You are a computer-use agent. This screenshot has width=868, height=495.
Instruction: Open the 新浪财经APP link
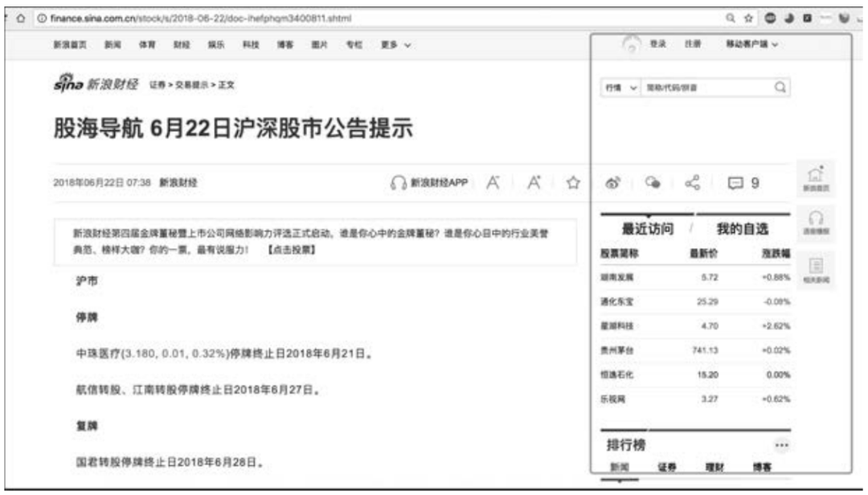pos(439,182)
